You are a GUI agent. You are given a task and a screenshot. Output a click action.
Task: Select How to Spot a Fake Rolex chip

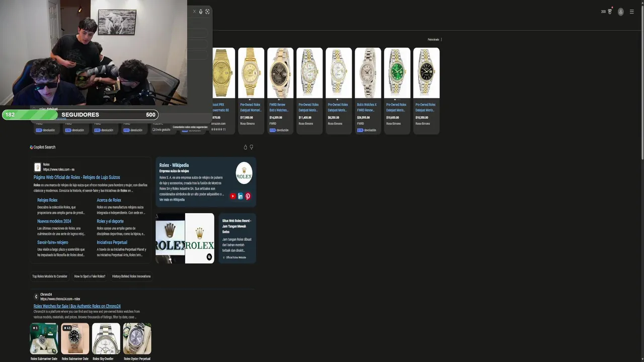(x=90, y=277)
